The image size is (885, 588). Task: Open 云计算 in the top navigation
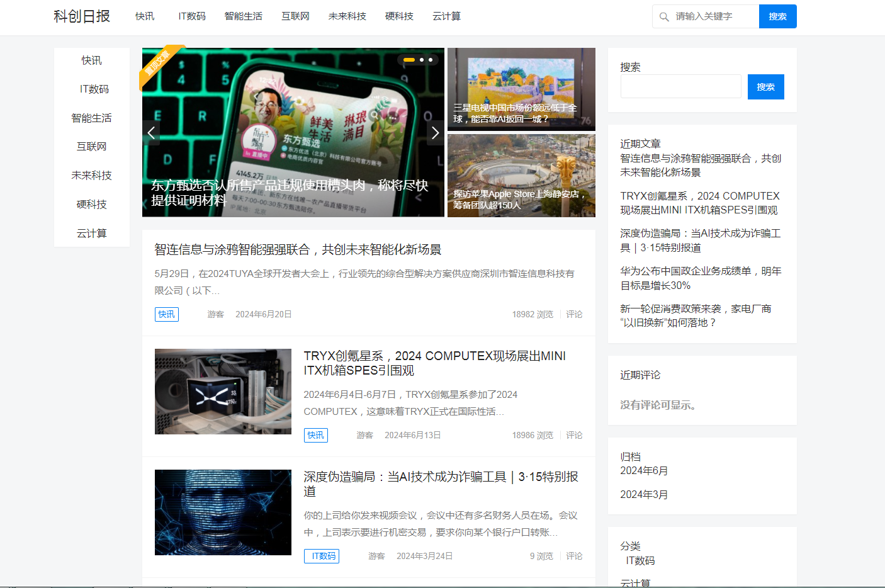click(446, 16)
